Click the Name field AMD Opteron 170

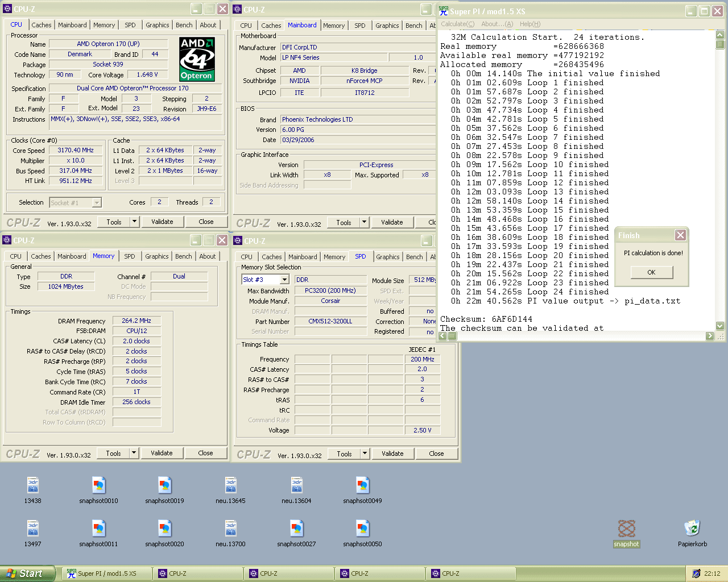coord(108,44)
